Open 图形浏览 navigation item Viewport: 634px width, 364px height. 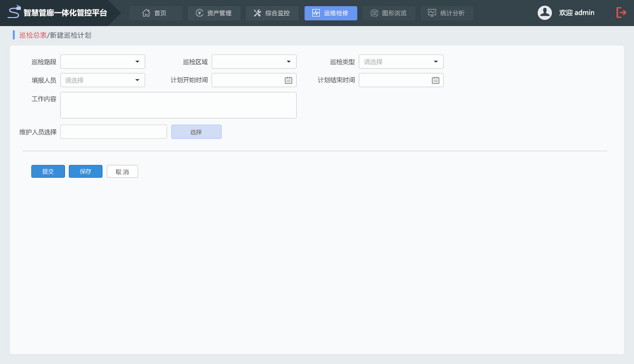389,13
